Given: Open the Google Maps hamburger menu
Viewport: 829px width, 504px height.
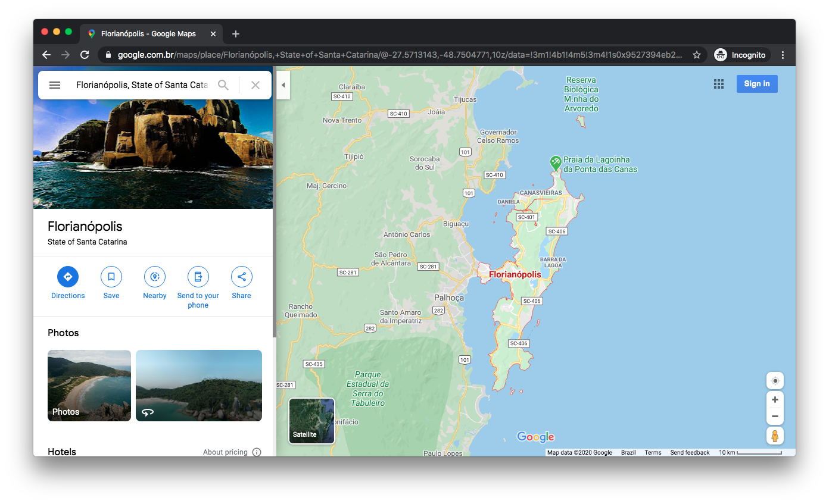Looking at the screenshot, I should tap(55, 85).
